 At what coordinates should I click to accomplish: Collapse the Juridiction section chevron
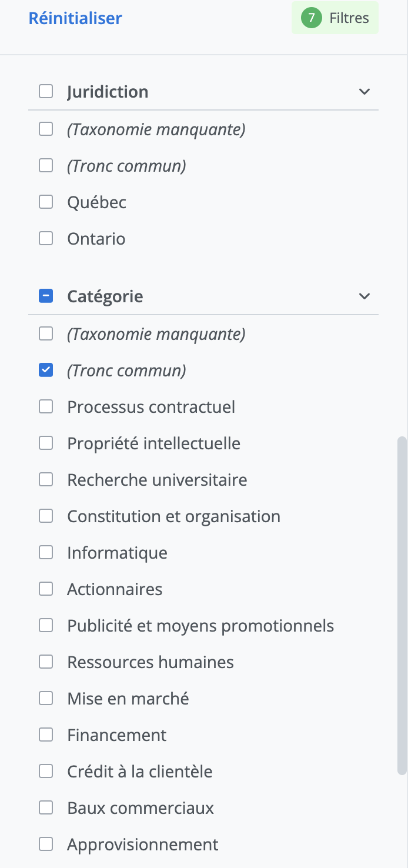click(364, 92)
